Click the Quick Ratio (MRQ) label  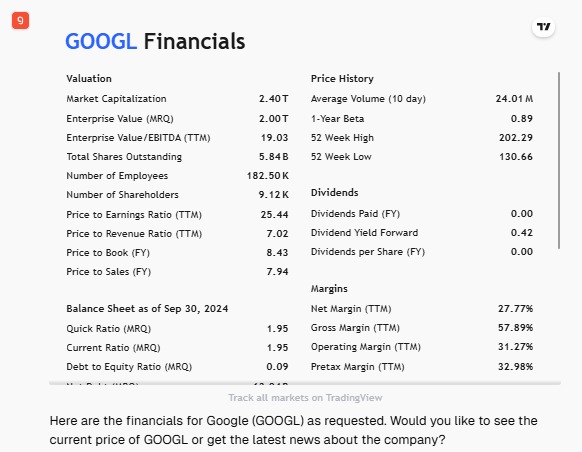(109, 329)
